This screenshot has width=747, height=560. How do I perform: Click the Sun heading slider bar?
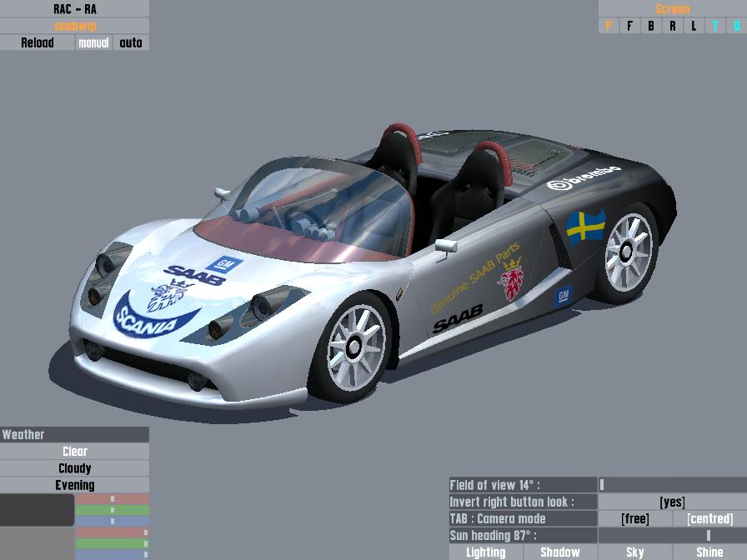672,535
